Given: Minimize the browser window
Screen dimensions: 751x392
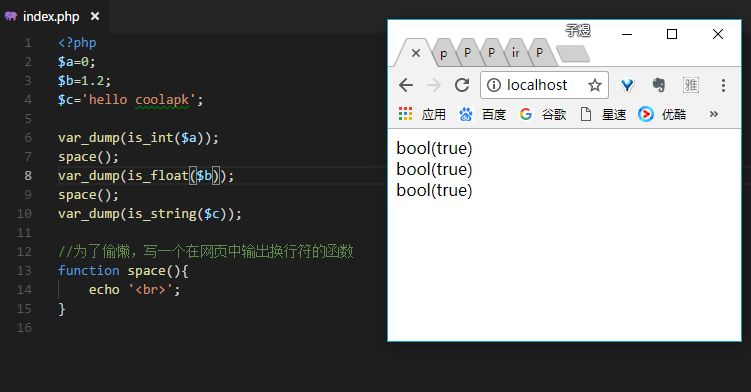Looking at the screenshot, I should click(x=627, y=34).
